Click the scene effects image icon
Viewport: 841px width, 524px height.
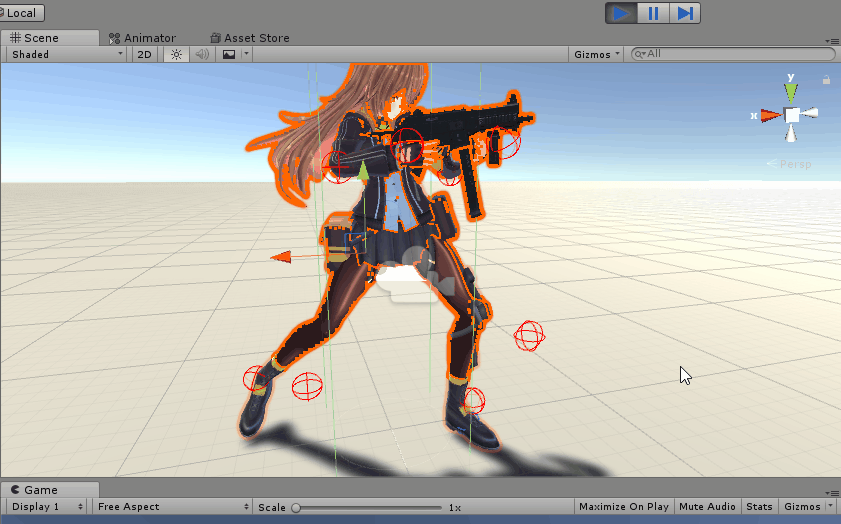click(229, 54)
